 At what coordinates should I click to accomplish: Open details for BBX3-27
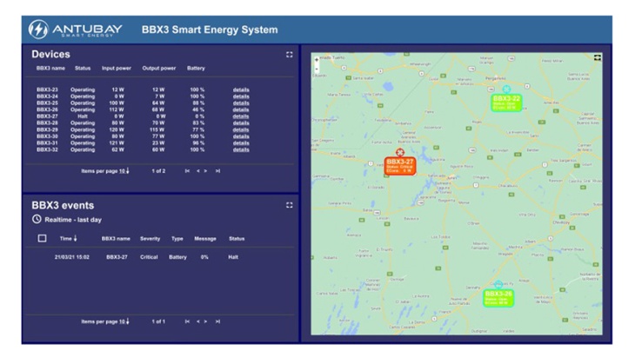tap(241, 116)
